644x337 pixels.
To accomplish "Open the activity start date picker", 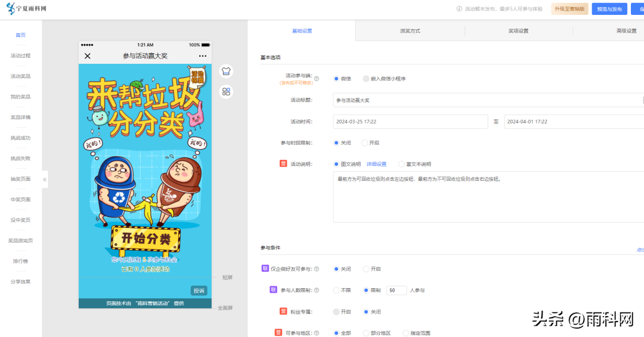I will tap(410, 122).
